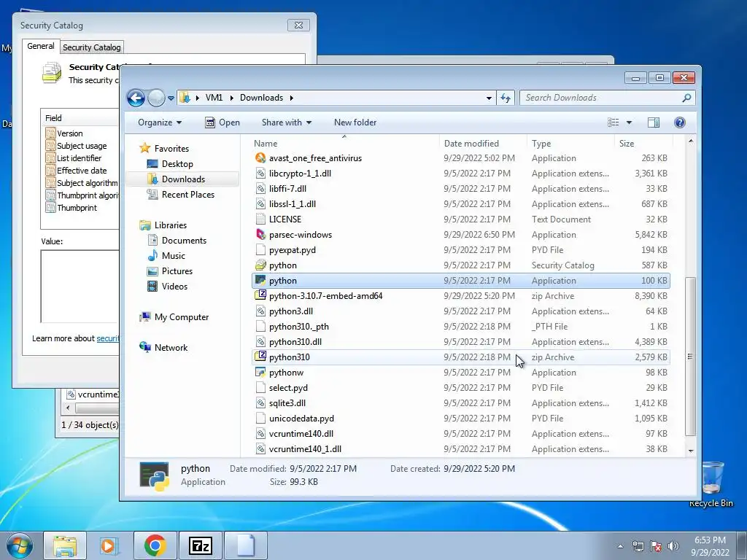Select the pythonw application icon
The width and height of the screenshot is (747, 560).
pyautogui.click(x=260, y=372)
